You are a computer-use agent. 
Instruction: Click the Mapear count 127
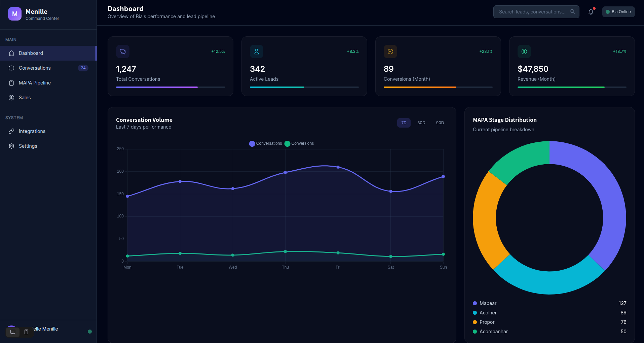coord(622,303)
